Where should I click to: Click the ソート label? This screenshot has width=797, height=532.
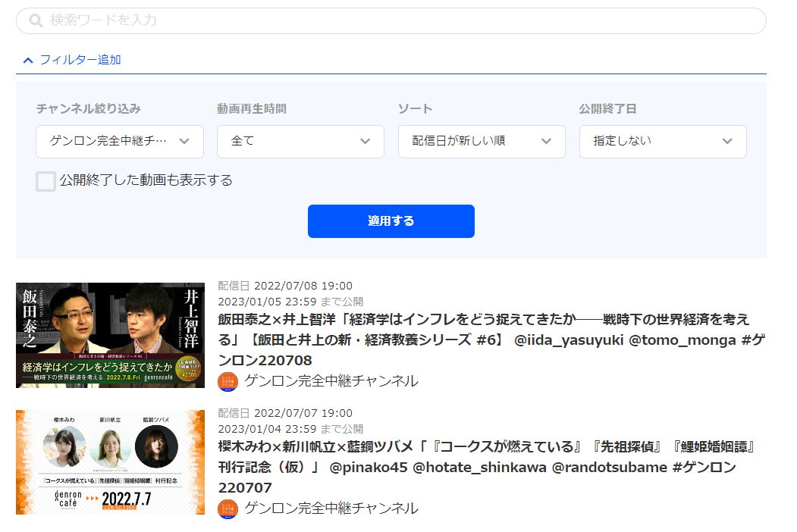(416, 108)
